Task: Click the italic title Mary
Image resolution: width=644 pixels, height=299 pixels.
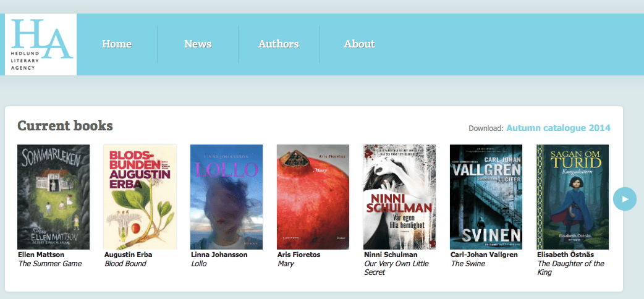Action: (286, 264)
